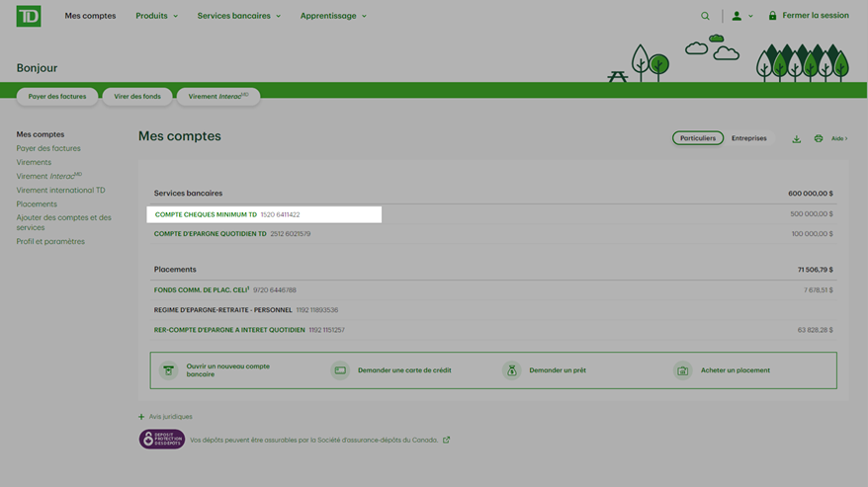Screen dimensions: 868x487
Task: Open the user profile icon menu
Action: 737,16
